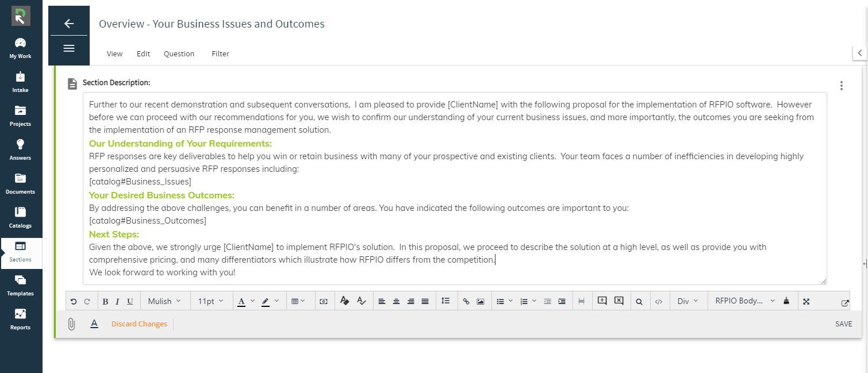Viewport: 868px width, 373px height.
Task: Expand the text color picker arrow
Action: point(252,301)
